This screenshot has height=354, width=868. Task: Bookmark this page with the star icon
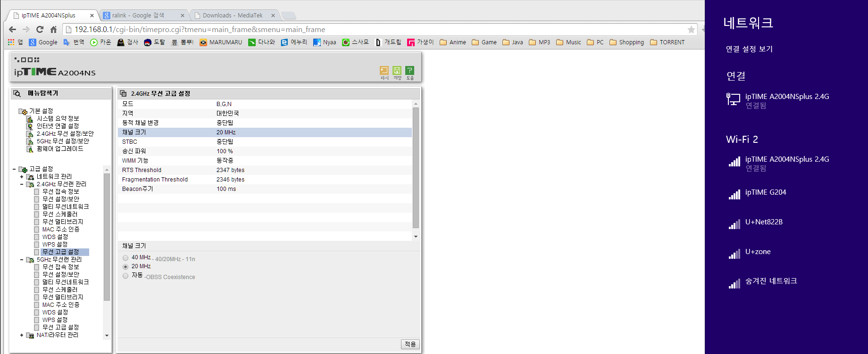pyautogui.click(x=691, y=30)
